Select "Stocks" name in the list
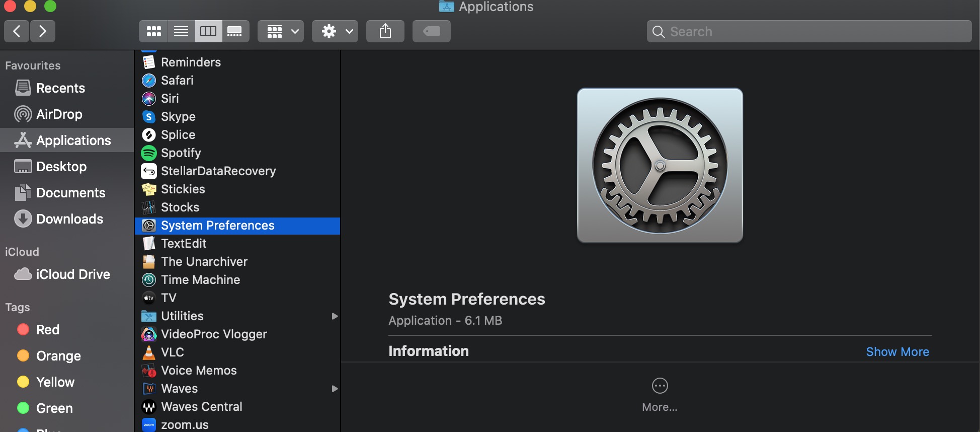This screenshot has height=432, width=980. tap(180, 207)
